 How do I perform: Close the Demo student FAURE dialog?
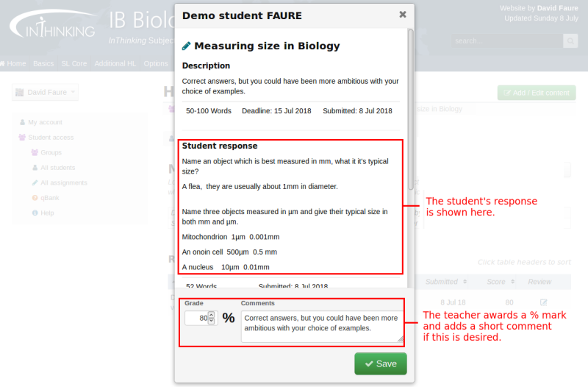point(402,15)
